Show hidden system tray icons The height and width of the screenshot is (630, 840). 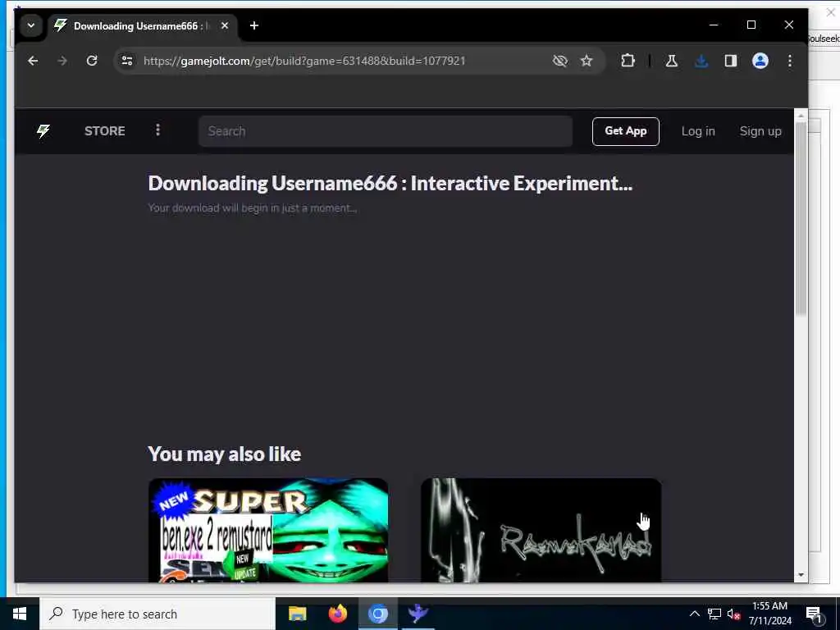click(x=694, y=614)
